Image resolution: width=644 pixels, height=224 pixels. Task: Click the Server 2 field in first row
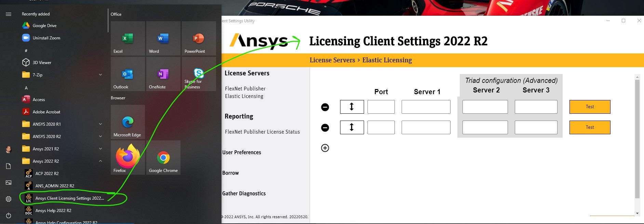(485, 107)
